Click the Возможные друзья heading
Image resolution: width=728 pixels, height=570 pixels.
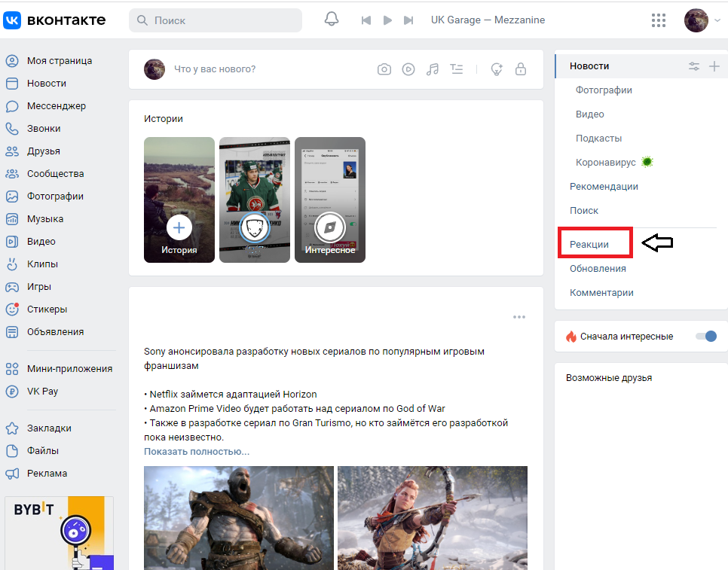click(609, 378)
